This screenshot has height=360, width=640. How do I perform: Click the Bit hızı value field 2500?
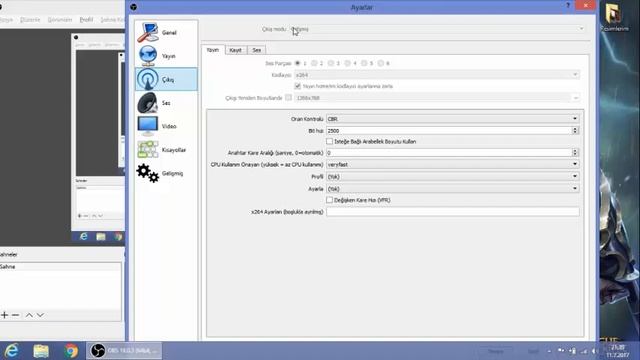click(x=449, y=131)
